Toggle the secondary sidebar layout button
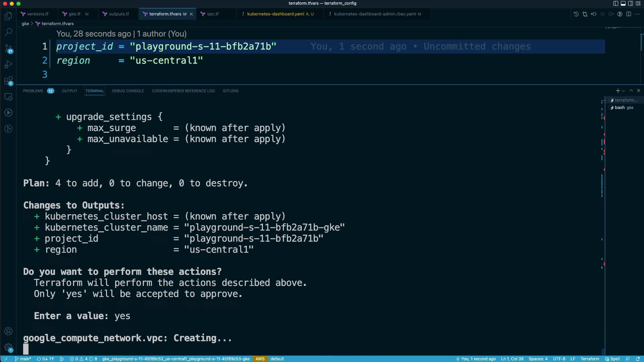Viewport: 644px width, 362px height. tap(631, 3)
